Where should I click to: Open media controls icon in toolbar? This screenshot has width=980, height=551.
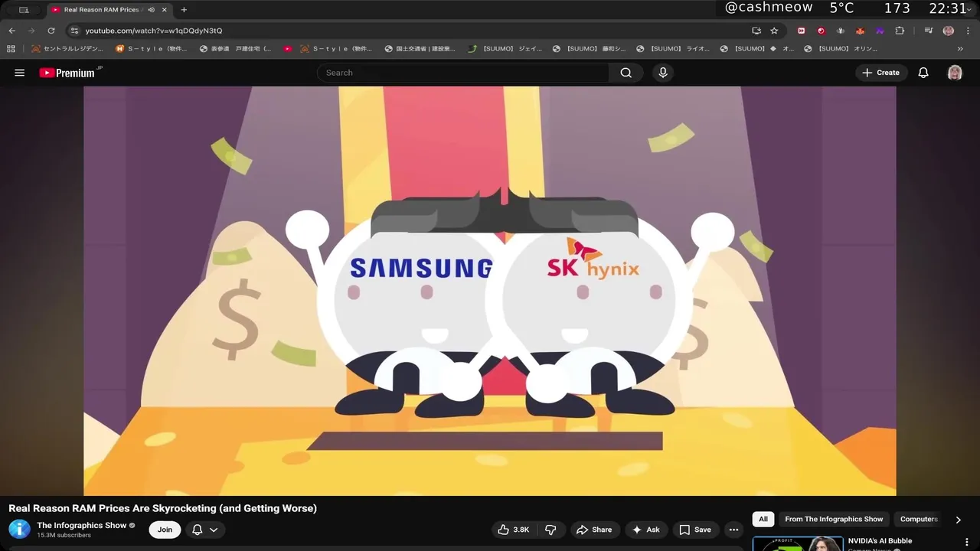click(929, 31)
